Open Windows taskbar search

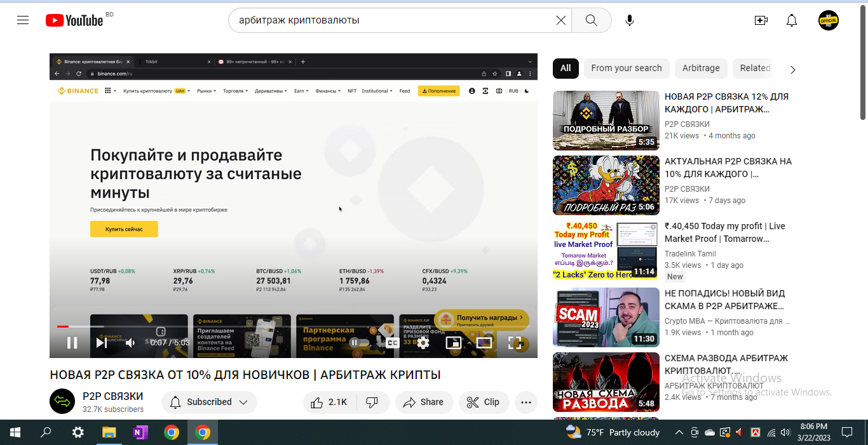tap(46, 432)
